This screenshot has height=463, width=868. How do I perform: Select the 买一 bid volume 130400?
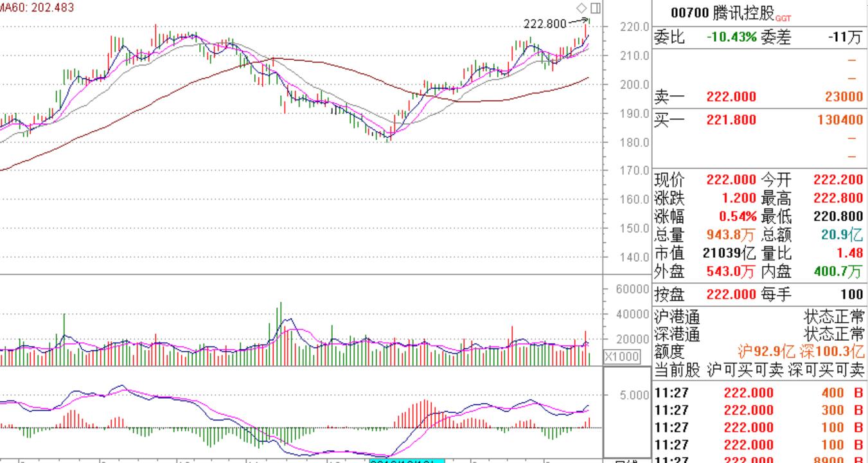pos(840,120)
